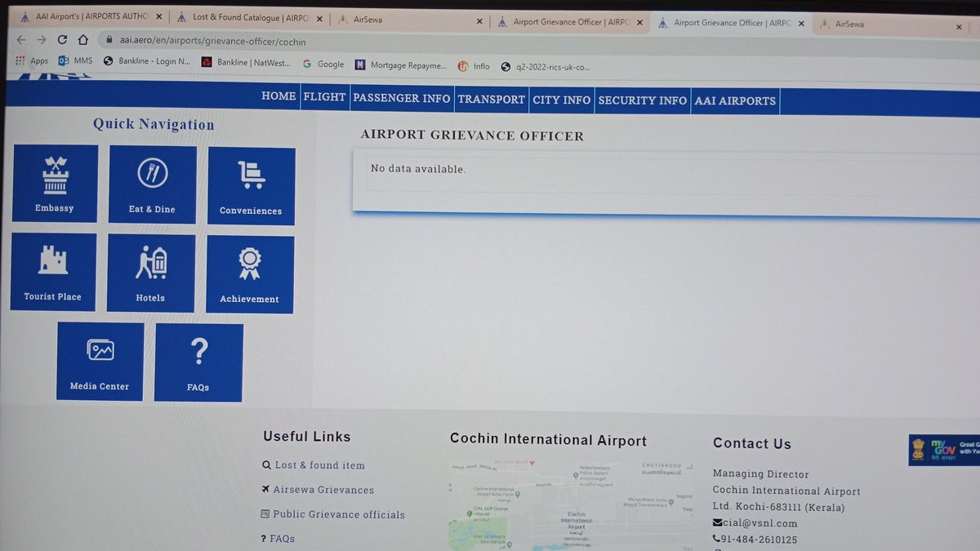
Task: Click the Cochin International Airport map heading
Action: pyautogui.click(x=548, y=440)
